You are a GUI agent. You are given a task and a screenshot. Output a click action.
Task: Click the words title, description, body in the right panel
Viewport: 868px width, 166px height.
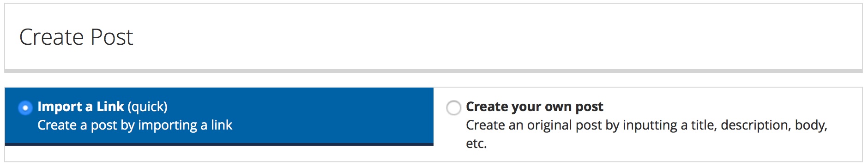[759, 125]
